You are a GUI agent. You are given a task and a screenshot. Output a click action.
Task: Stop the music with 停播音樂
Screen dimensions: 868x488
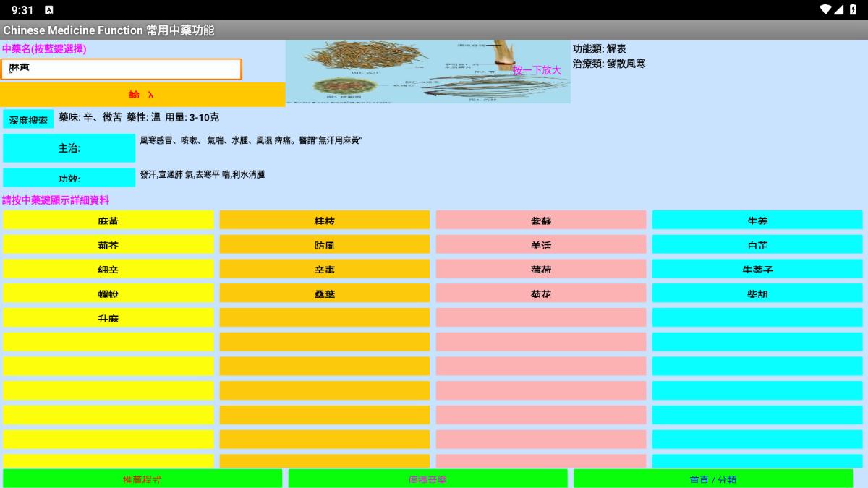(x=427, y=479)
